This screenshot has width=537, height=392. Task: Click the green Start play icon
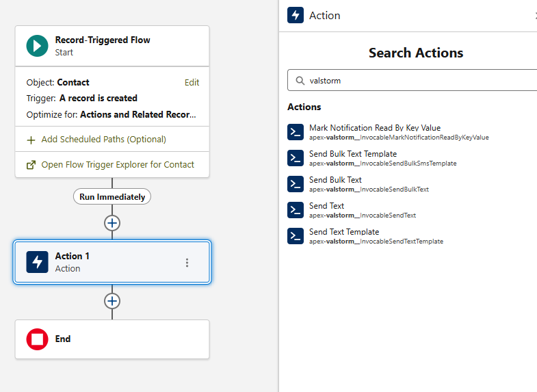[37, 46]
